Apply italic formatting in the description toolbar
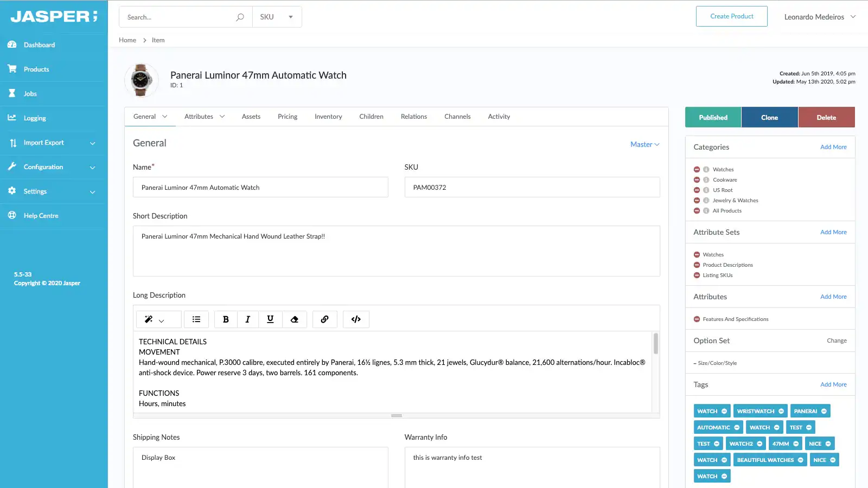The width and height of the screenshot is (868, 488). (248, 319)
